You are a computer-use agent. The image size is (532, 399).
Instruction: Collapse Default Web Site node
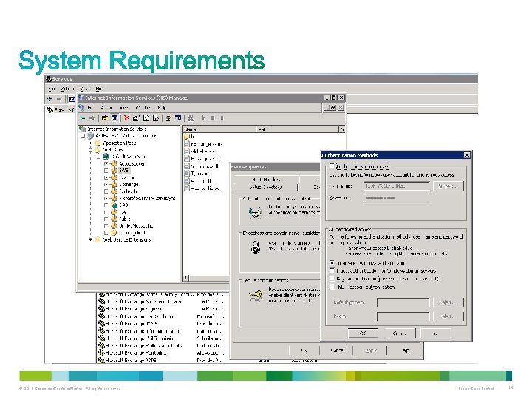click(x=98, y=157)
